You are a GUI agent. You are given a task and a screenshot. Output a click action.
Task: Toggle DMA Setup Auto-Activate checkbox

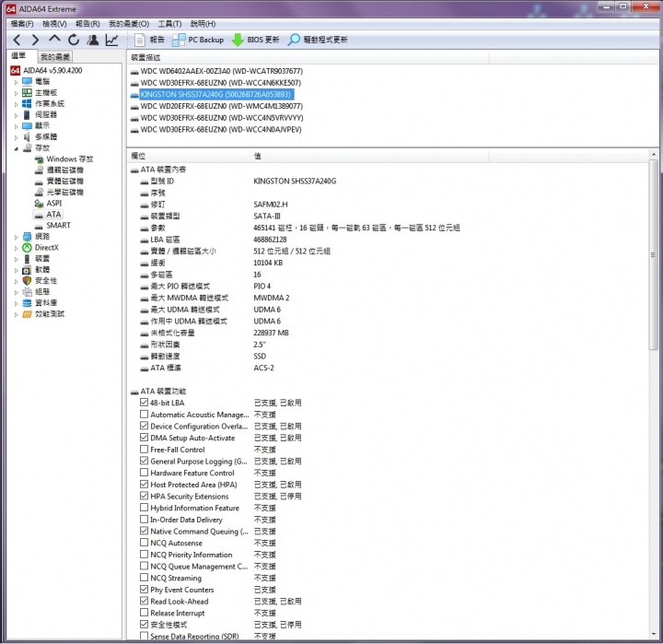point(145,438)
